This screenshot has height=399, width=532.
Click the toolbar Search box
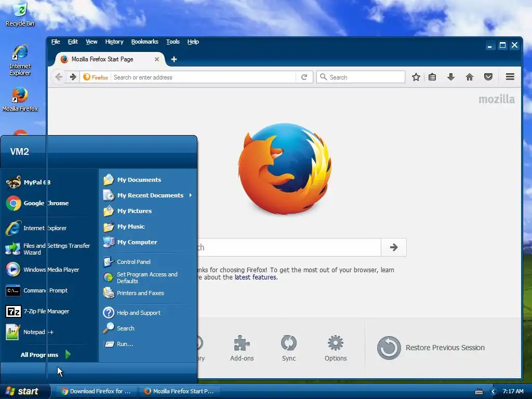coord(361,77)
